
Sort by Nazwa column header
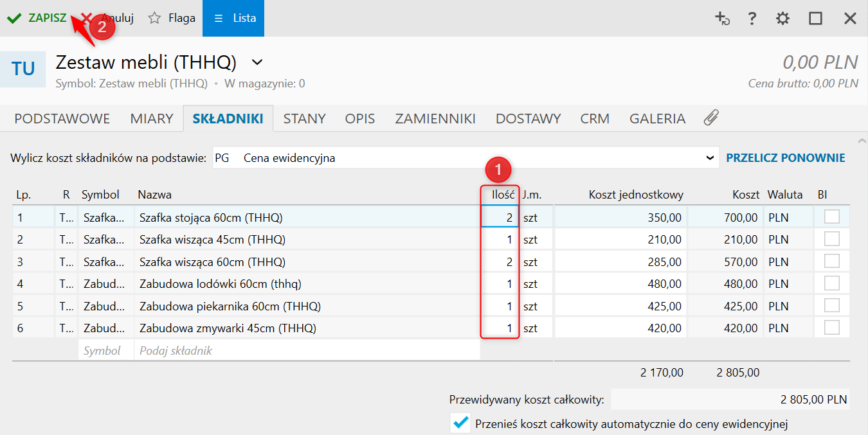tap(154, 195)
